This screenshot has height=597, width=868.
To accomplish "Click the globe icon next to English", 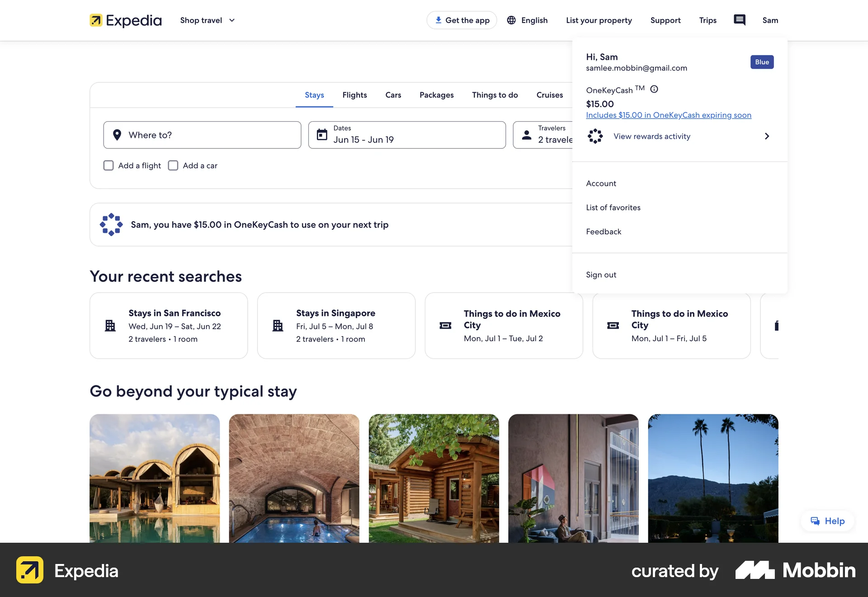I will point(510,20).
